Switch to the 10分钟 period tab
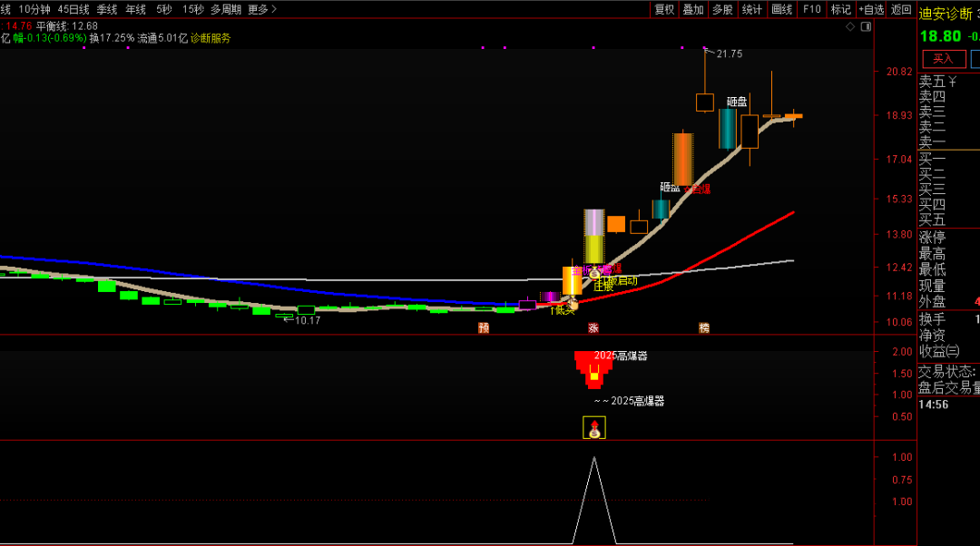This screenshot has width=980, height=546. 34,9
